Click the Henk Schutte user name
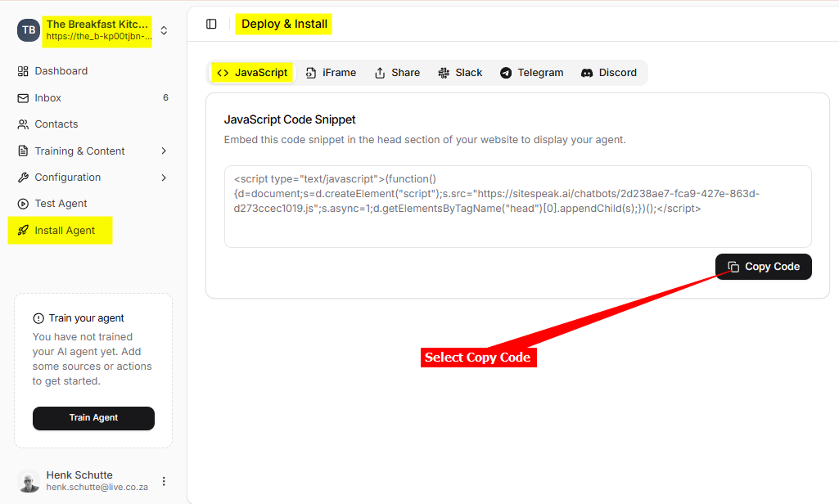The height and width of the screenshot is (504, 839). (79, 475)
